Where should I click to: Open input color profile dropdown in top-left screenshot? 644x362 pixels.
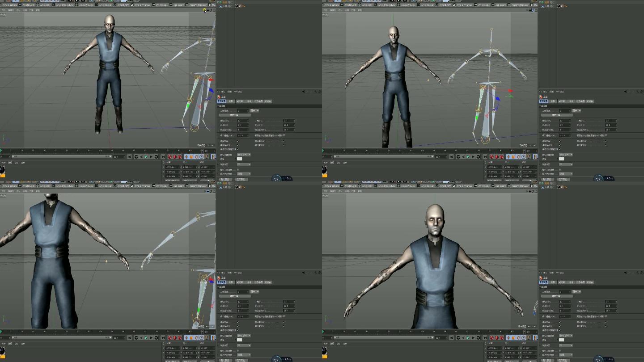pyautogui.click(x=244, y=174)
